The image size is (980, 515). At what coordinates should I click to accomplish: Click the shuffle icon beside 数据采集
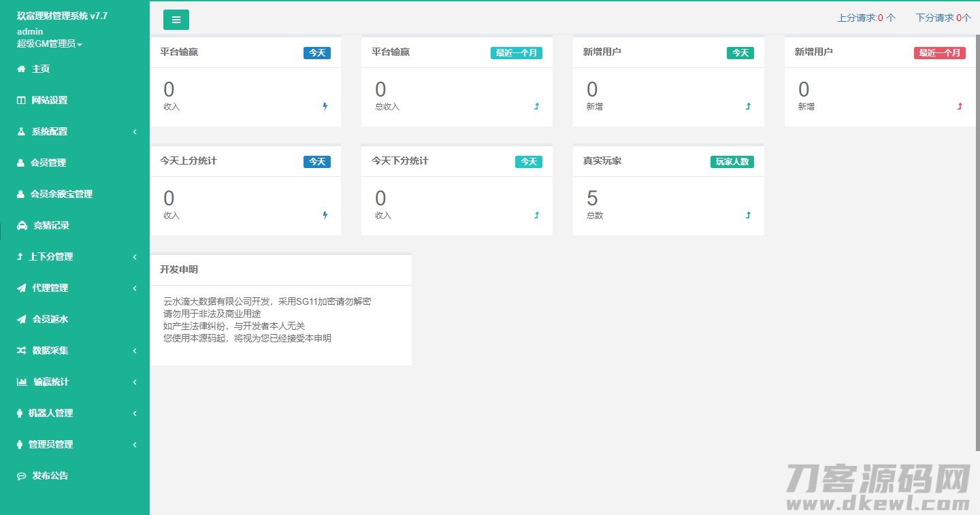(21, 350)
